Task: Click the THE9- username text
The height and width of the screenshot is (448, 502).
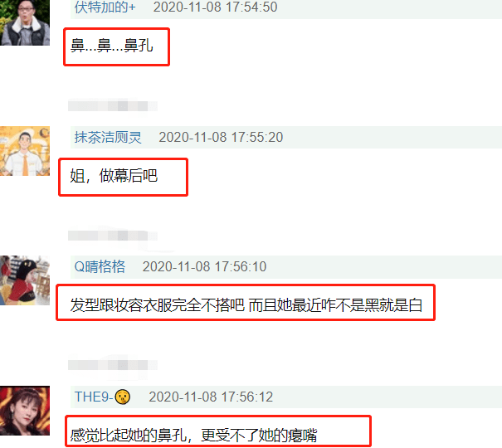Action: point(94,397)
